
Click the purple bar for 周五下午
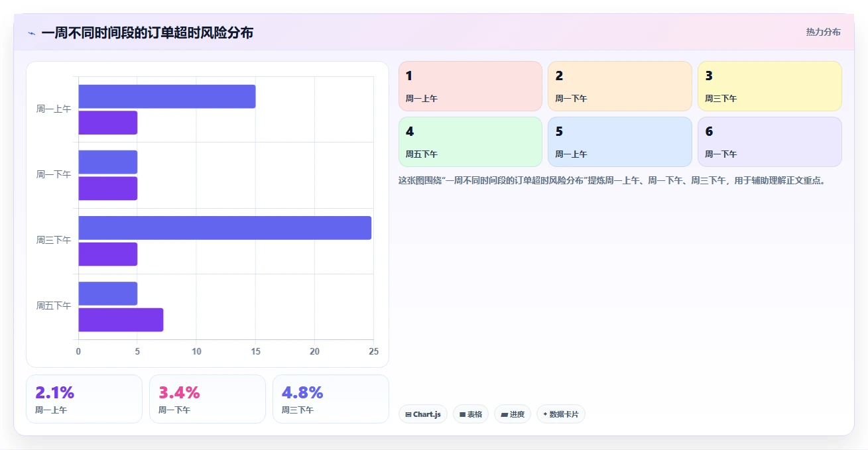121,319
